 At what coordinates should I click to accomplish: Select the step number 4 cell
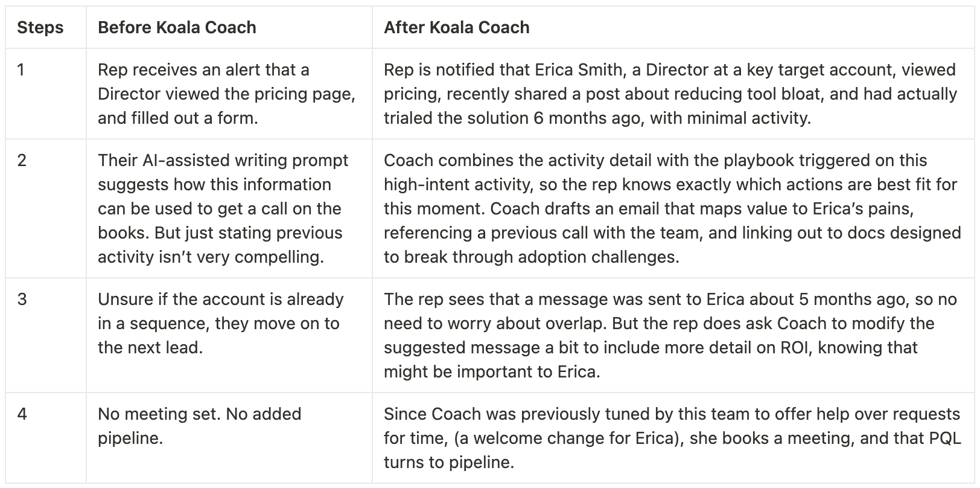click(22, 414)
